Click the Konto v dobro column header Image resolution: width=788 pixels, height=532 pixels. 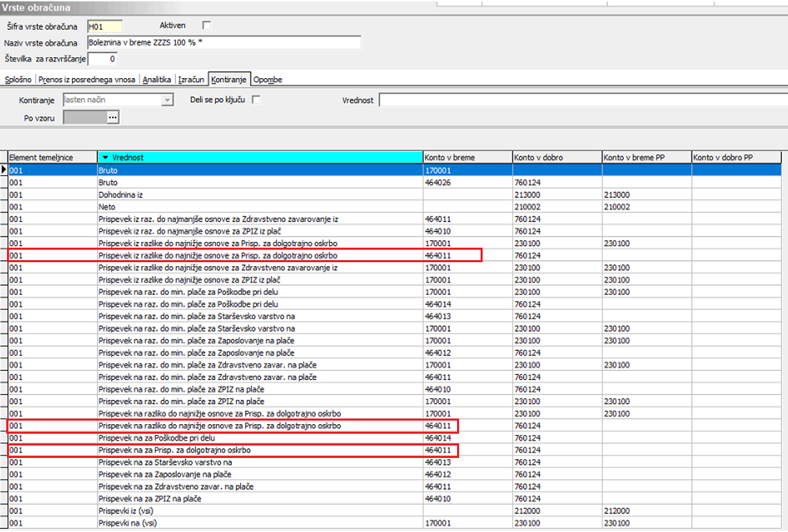[557, 158]
